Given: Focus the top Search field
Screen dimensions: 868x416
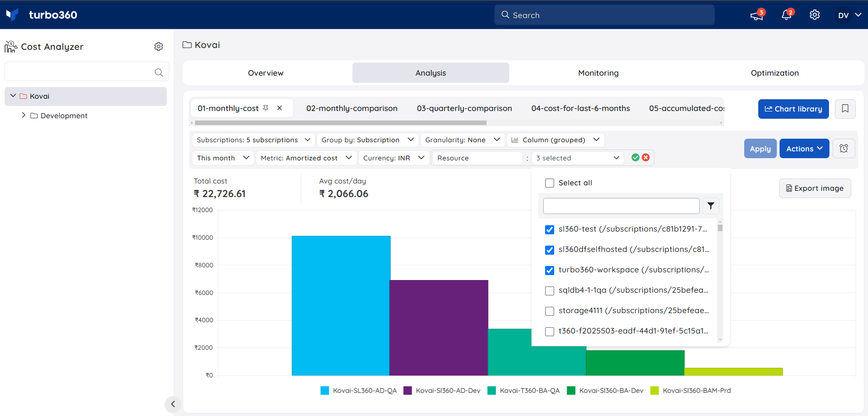Looking at the screenshot, I should coord(604,15).
